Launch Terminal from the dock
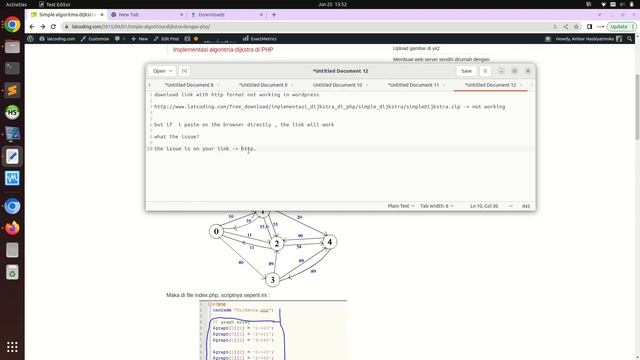Viewport: 640px width, 360px height. click(x=12, y=68)
